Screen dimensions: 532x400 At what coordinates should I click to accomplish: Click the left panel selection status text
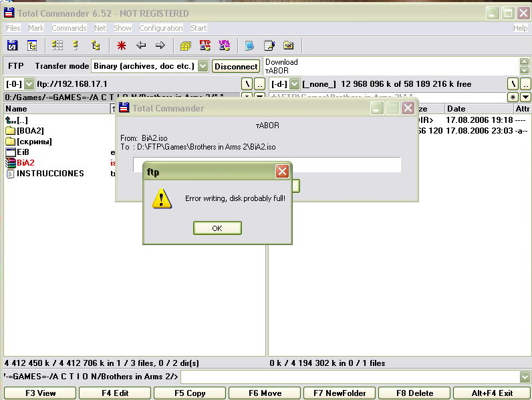point(102,363)
